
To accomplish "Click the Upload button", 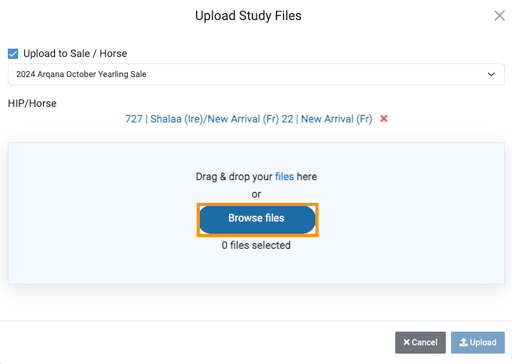I will coord(478,342).
